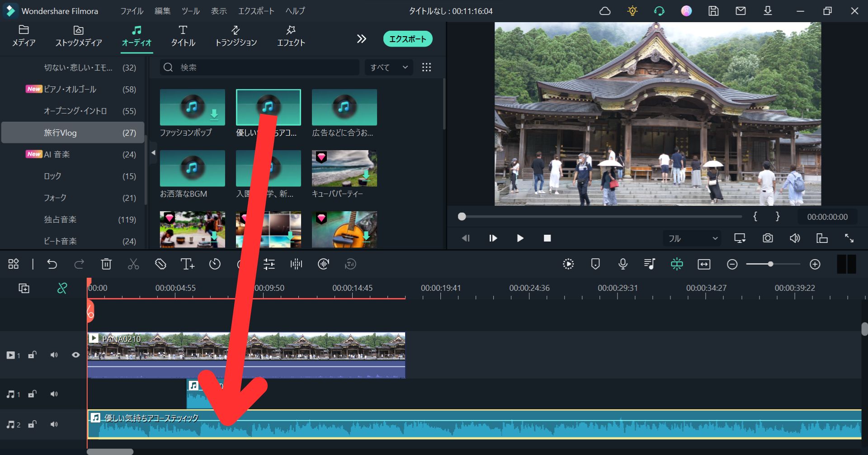Zoom the timeline to fit the window
The height and width of the screenshot is (455, 868).
(x=704, y=264)
